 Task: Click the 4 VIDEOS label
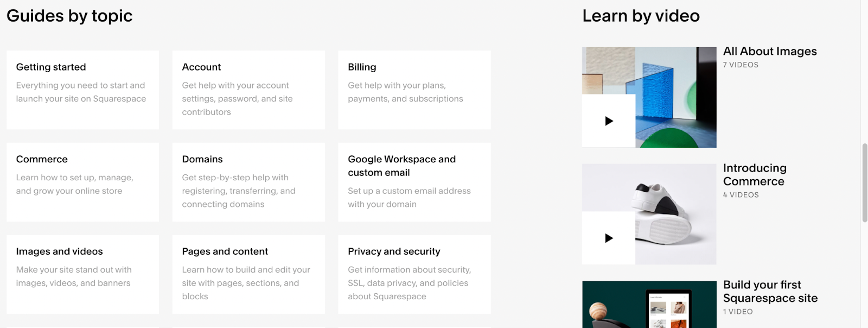741,195
